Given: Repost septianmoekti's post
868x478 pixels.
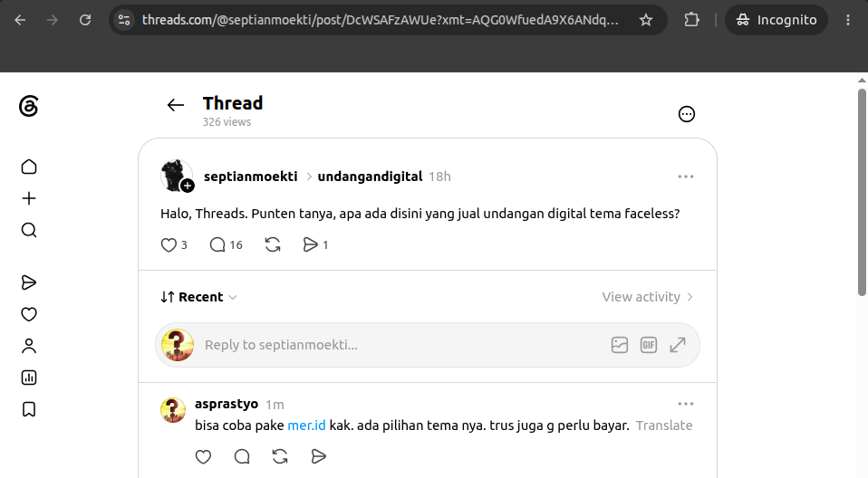Looking at the screenshot, I should click(273, 245).
